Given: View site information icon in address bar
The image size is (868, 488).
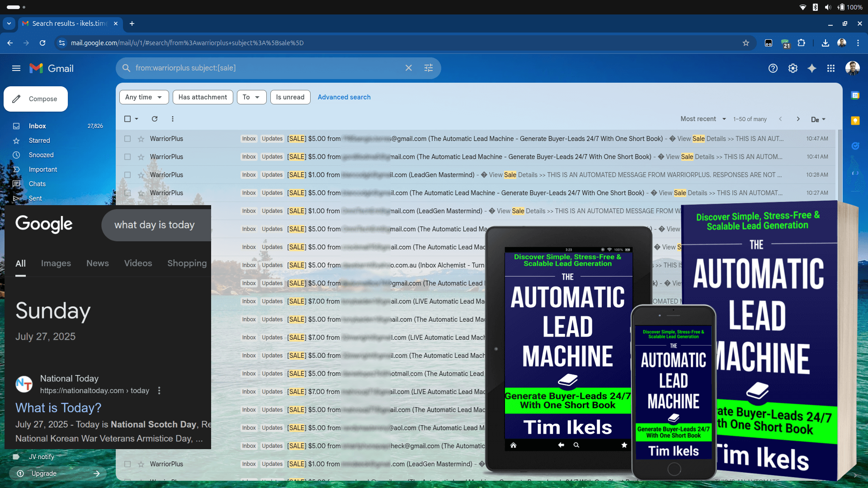Looking at the screenshot, I should click(62, 43).
